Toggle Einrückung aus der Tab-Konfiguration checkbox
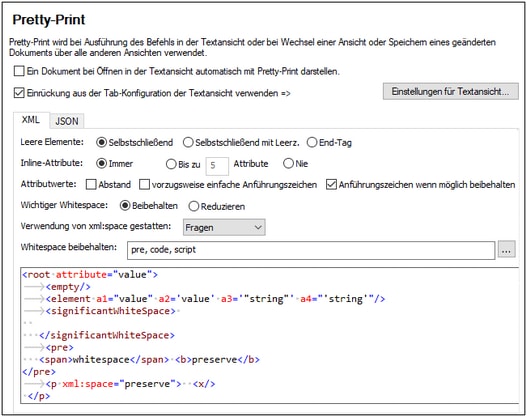Viewport: 527px width, 417px height. 19,93
